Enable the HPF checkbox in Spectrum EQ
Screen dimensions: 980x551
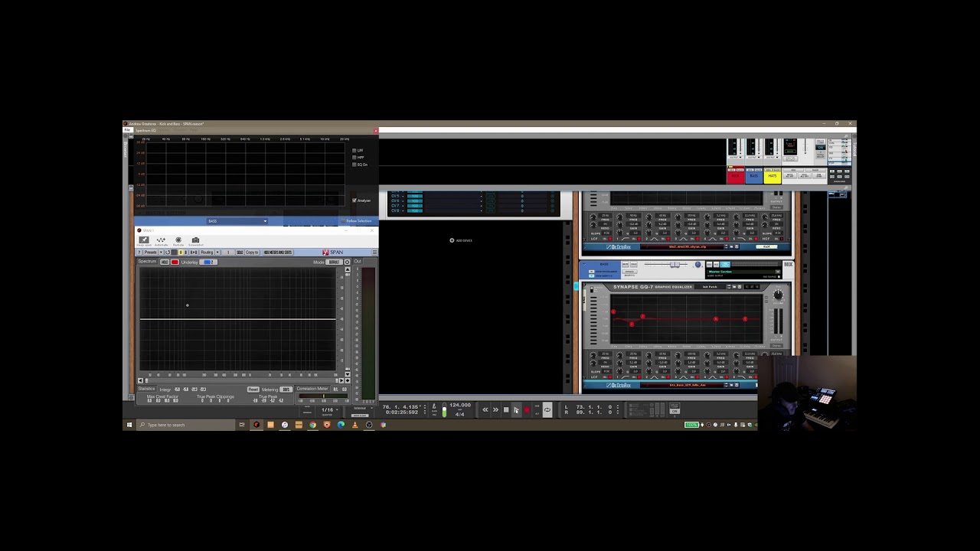[354, 158]
